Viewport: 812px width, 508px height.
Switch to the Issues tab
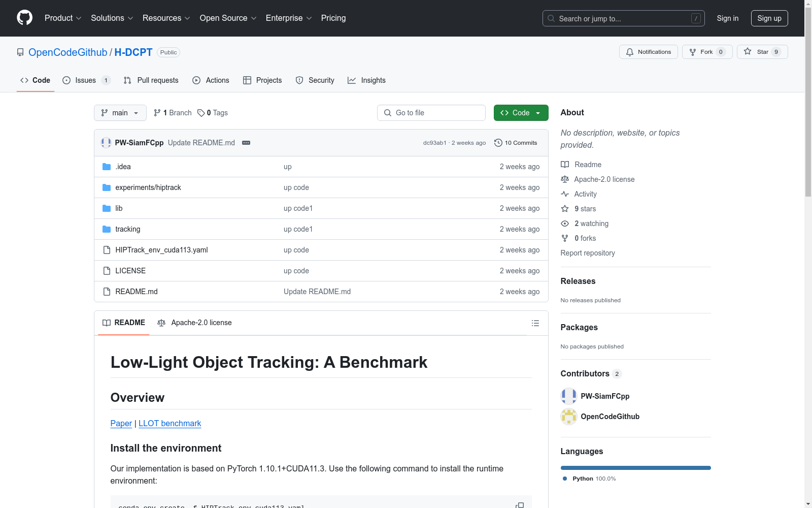pos(86,80)
